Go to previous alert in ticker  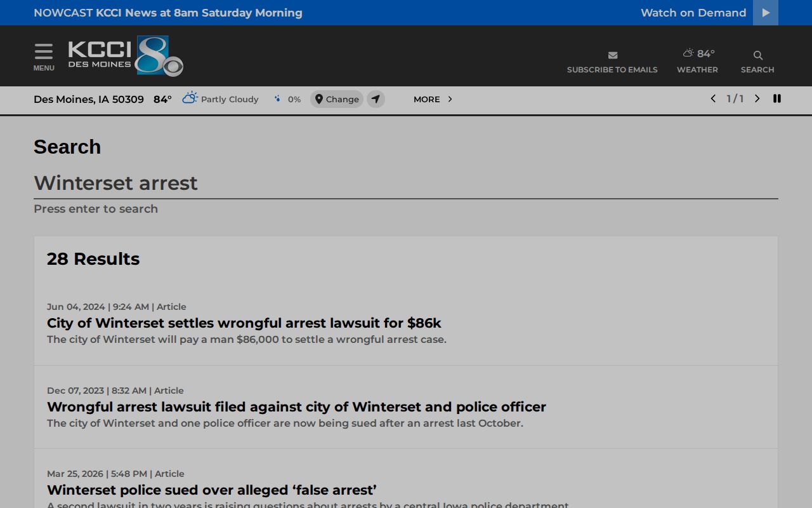coord(713,98)
